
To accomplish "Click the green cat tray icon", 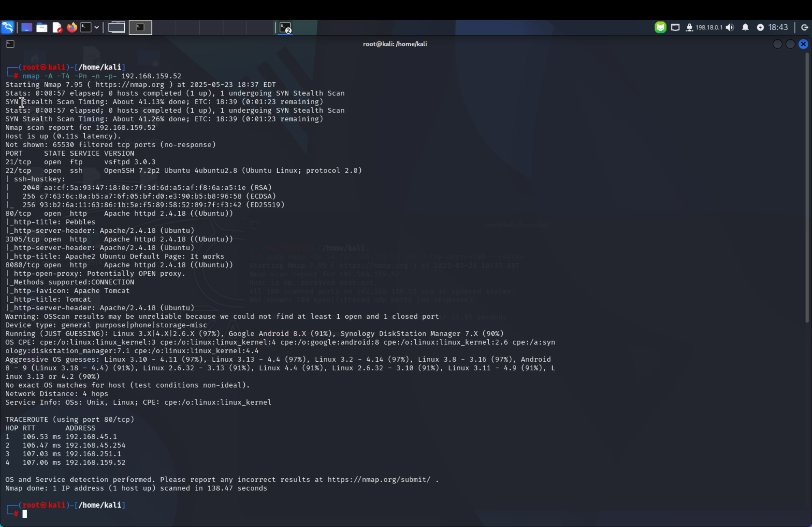I will (x=660, y=27).
